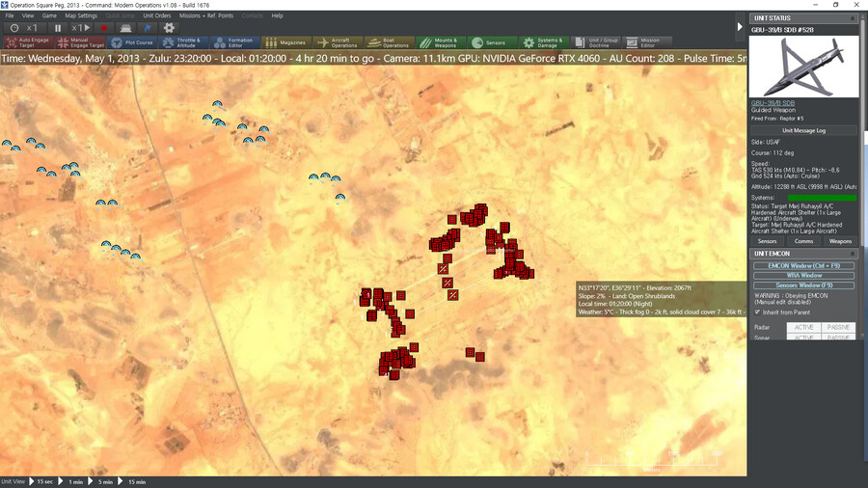Advance time by 1 min

pyautogui.click(x=70, y=482)
